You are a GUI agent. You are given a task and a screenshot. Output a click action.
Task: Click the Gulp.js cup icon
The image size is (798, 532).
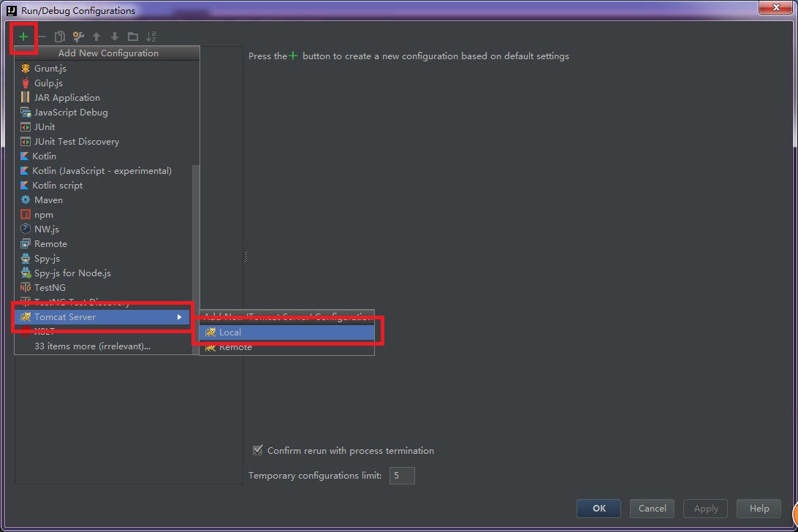26,83
